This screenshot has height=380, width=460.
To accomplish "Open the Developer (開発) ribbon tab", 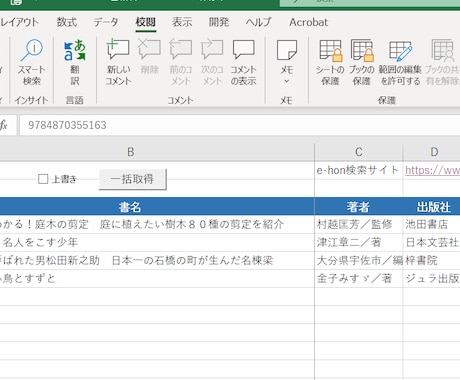I will tap(219, 22).
